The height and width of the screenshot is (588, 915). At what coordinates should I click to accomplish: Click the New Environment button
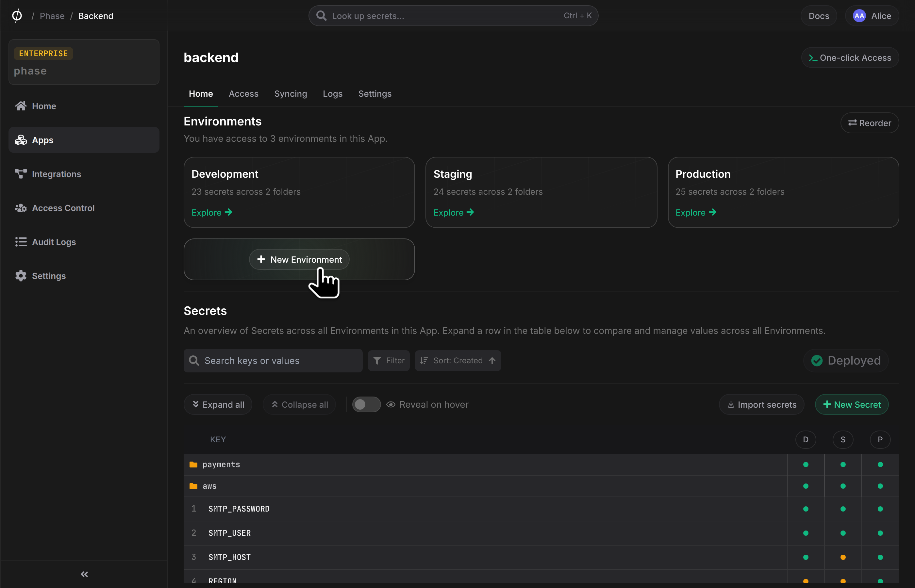click(299, 259)
